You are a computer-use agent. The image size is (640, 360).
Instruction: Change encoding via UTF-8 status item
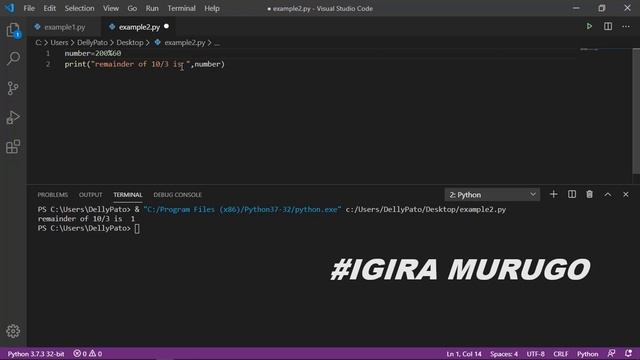tap(536, 353)
